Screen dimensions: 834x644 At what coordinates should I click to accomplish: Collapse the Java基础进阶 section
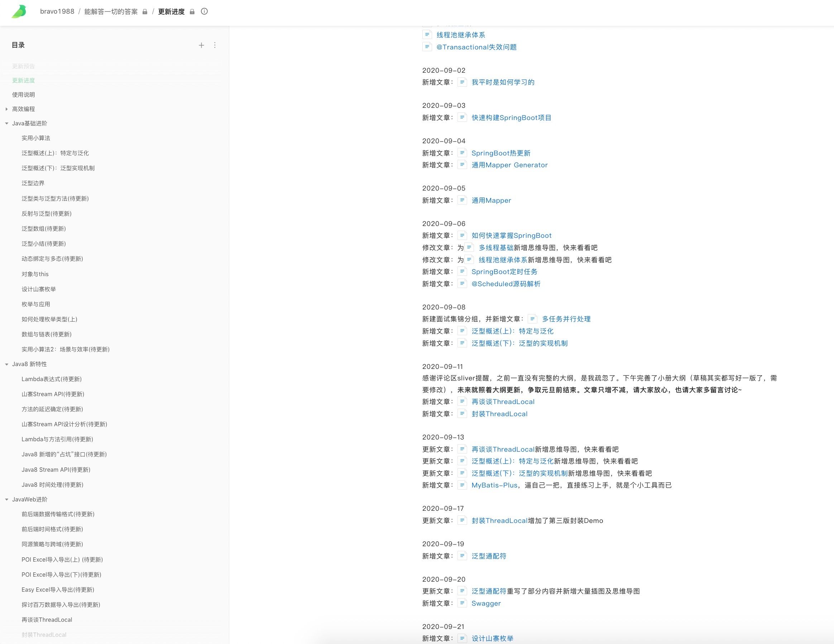(x=6, y=123)
